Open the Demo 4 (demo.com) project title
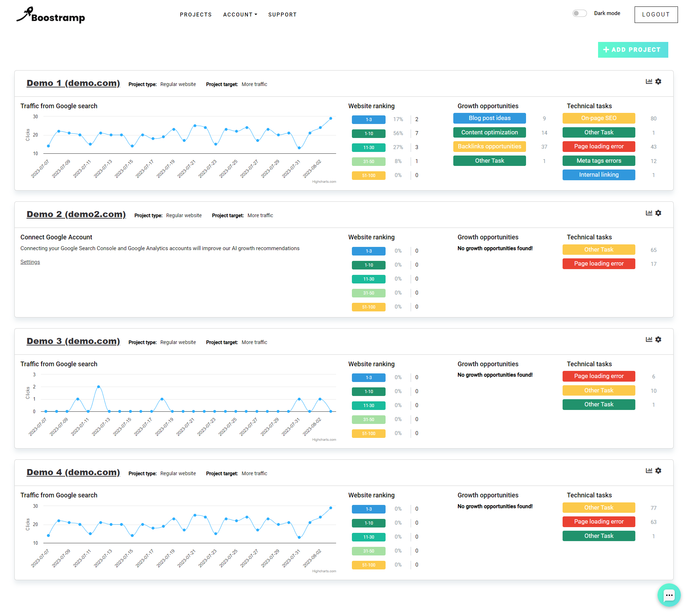 73,472
